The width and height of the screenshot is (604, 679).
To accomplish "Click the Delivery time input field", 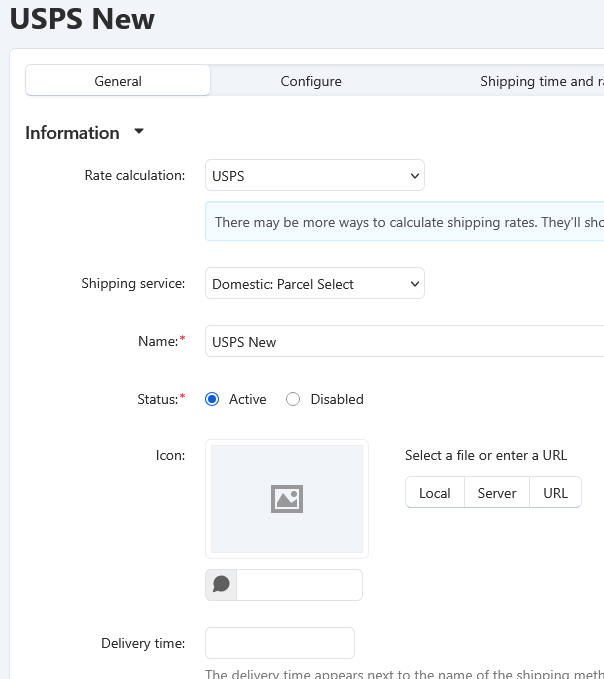I will tap(279, 643).
